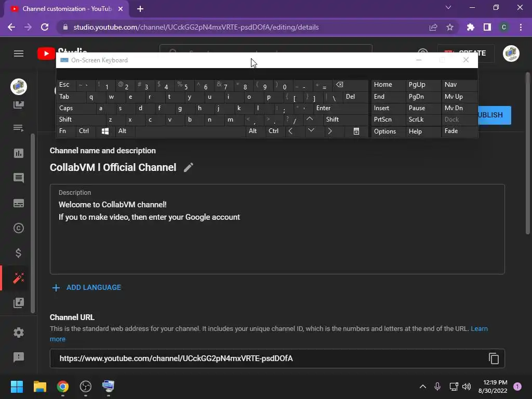This screenshot has height=399, width=532.
Task: Click the Esc key on On-Screen Keyboard
Action: coord(66,85)
